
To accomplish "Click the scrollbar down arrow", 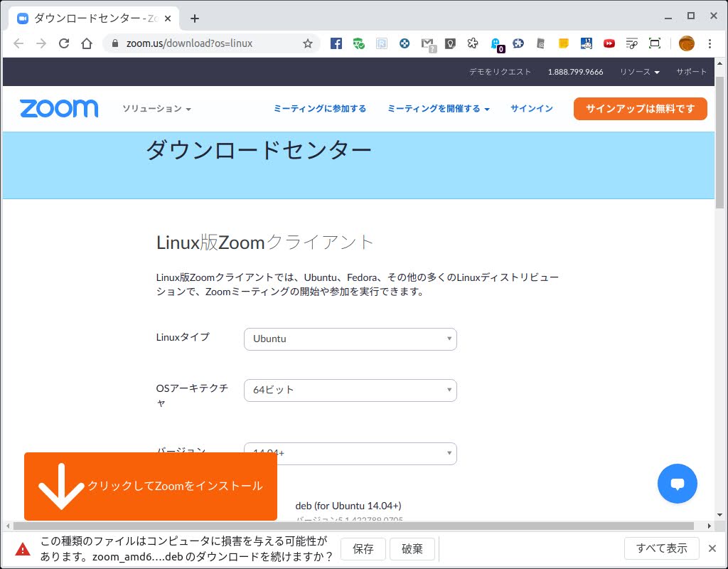I will click(719, 515).
